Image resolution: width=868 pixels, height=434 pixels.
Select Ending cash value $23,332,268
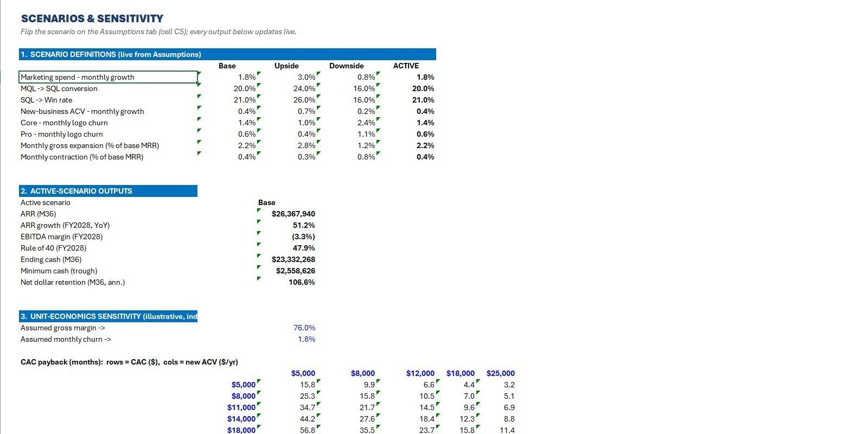point(293,259)
